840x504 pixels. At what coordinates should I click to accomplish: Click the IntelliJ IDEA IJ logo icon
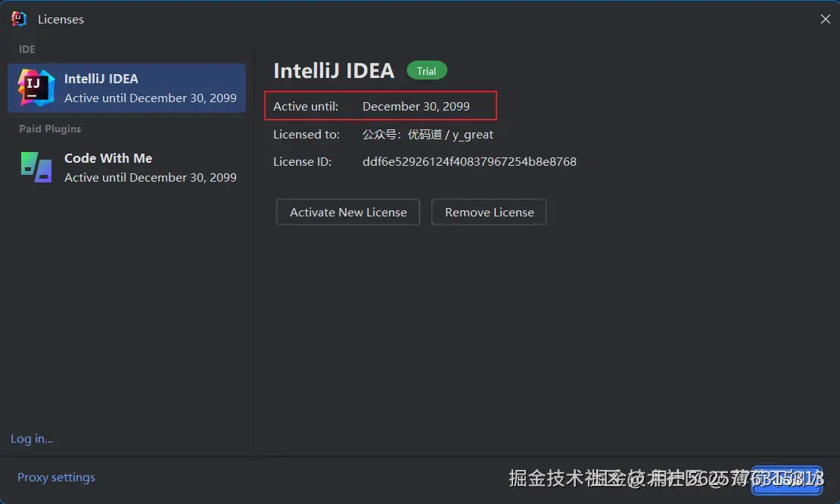click(36, 88)
